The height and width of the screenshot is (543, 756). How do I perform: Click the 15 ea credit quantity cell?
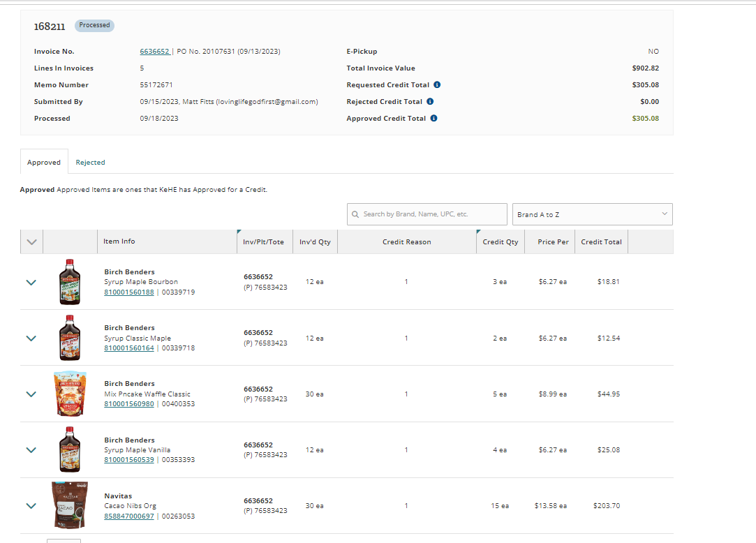[500, 506]
